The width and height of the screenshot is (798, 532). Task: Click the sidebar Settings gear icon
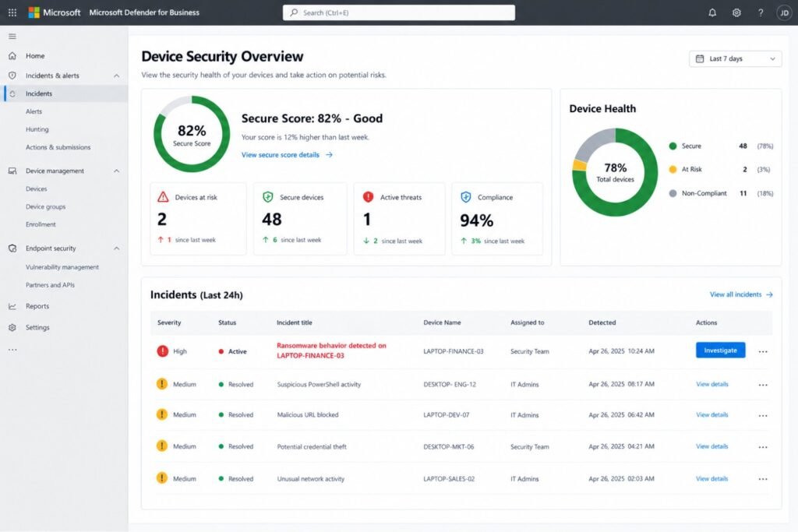[12, 328]
